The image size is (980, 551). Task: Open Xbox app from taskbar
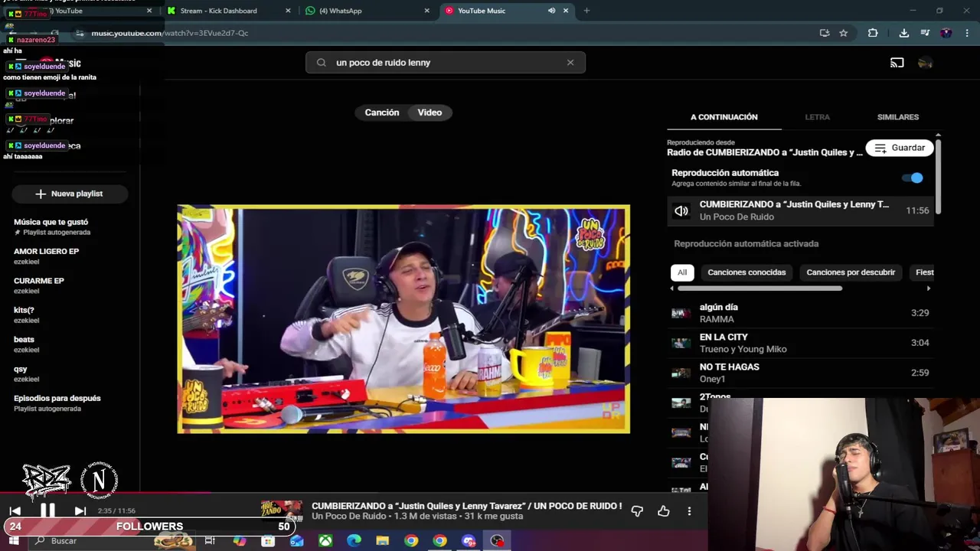(325, 541)
